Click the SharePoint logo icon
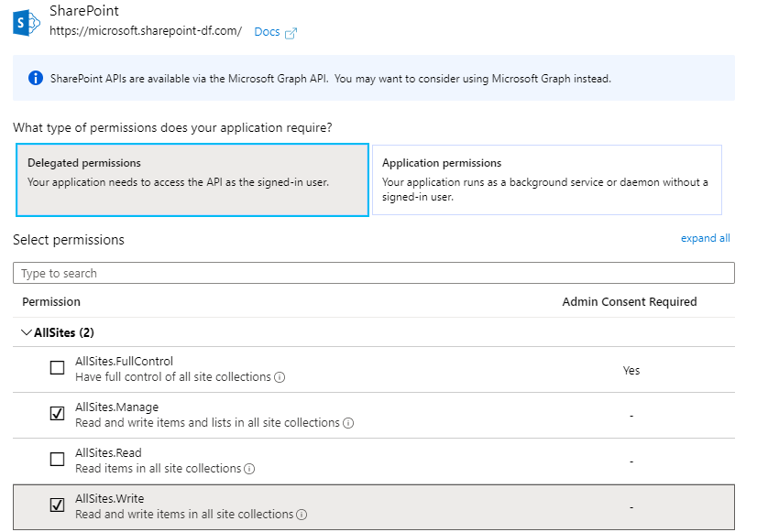757x532 pixels. tap(26, 22)
